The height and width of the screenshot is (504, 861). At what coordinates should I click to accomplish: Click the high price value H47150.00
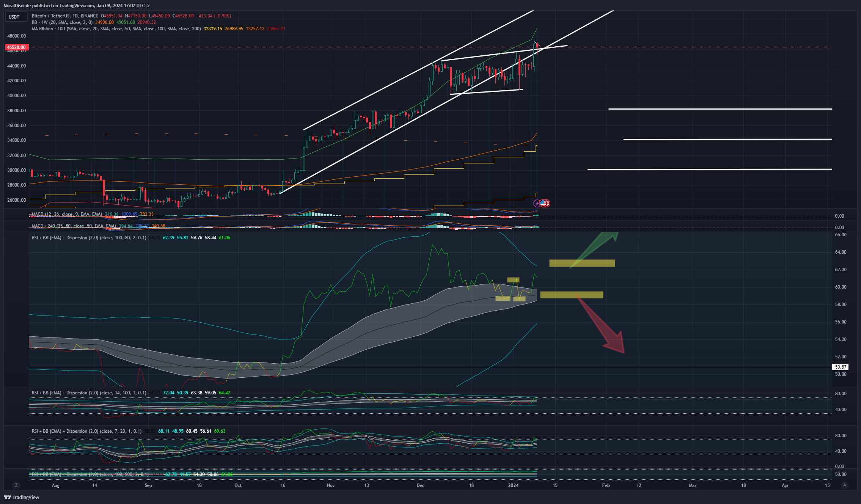pos(137,16)
